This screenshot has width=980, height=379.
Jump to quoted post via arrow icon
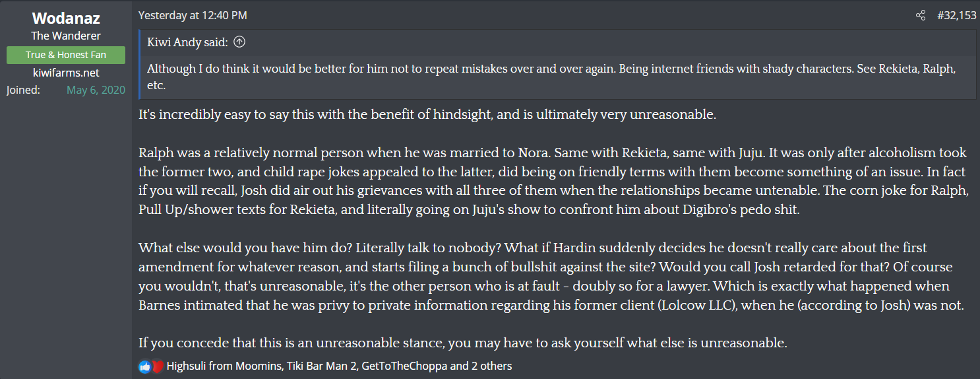click(x=240, y=42)
